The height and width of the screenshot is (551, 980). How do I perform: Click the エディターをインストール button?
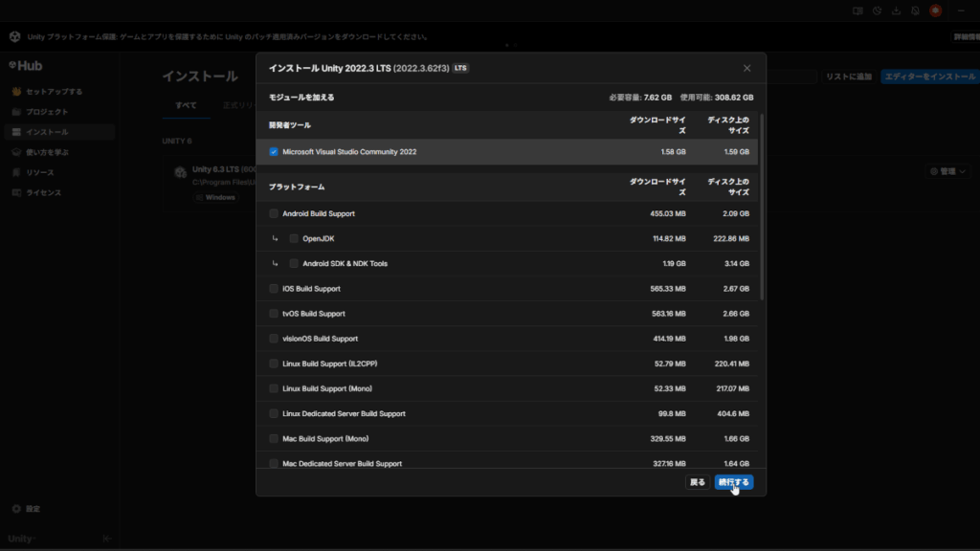[x=929, y=77]
